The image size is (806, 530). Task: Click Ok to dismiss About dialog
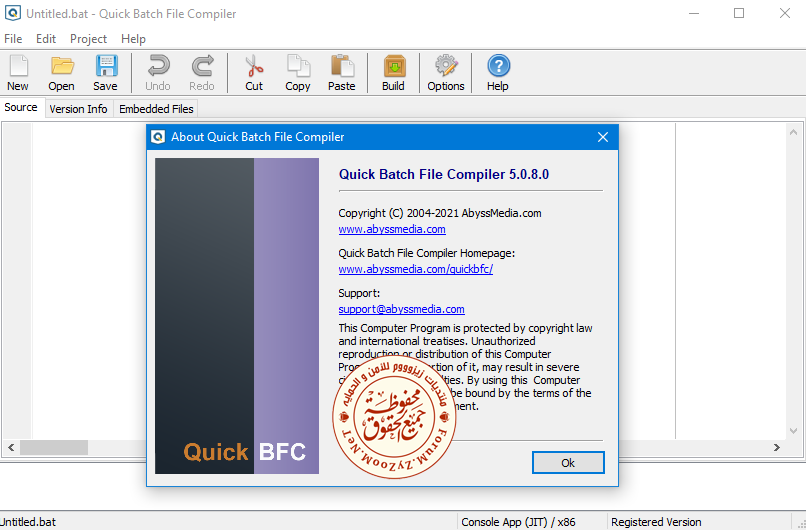[568, 463]
